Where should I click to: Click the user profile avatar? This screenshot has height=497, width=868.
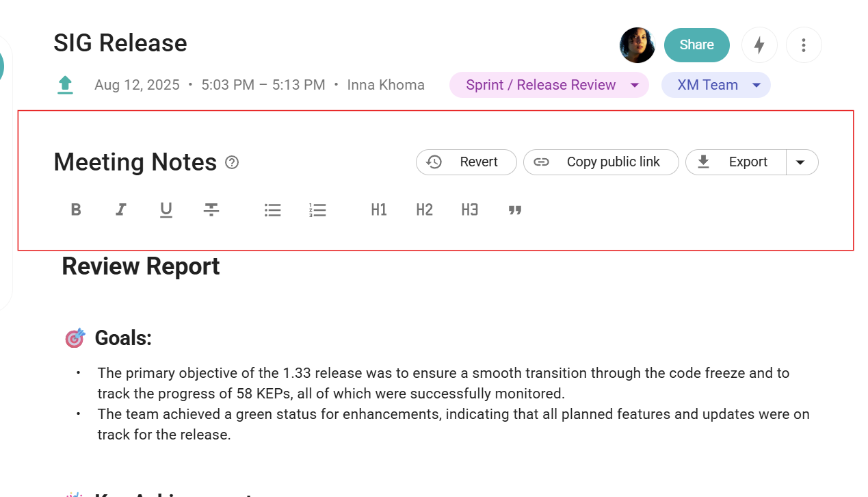(x=637, y=45)
